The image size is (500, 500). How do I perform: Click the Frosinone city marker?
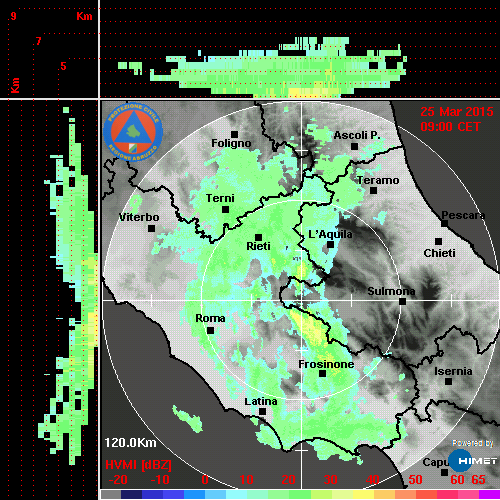click(322, 374)
